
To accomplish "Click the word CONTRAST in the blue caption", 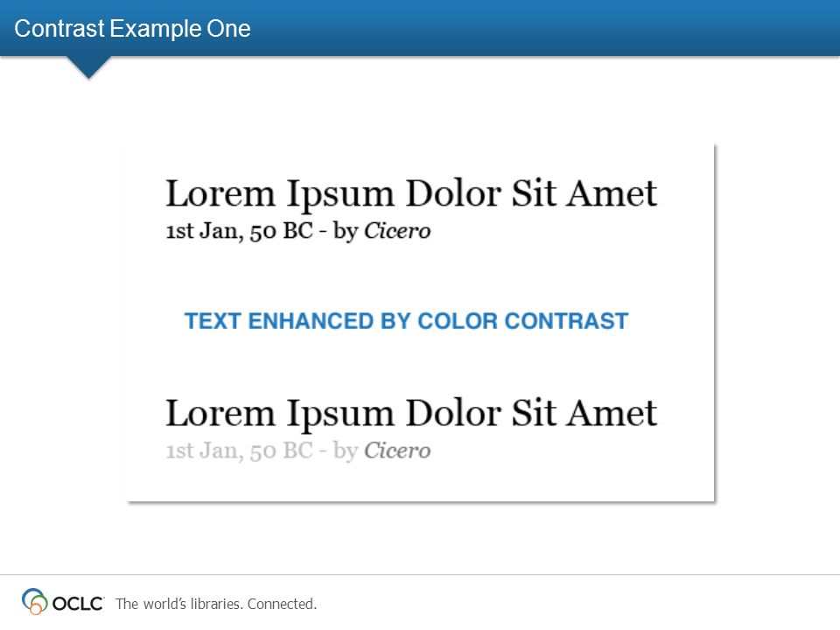I will 566,321.
